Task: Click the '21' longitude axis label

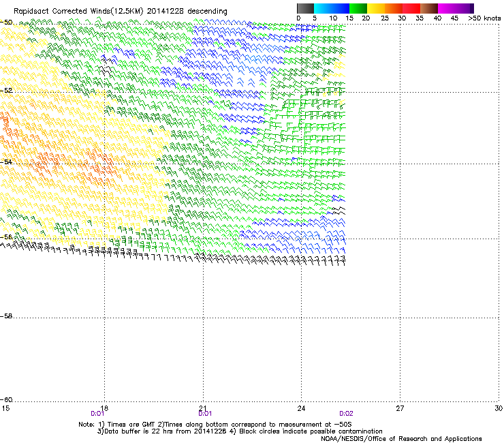Action: [203, 408]
